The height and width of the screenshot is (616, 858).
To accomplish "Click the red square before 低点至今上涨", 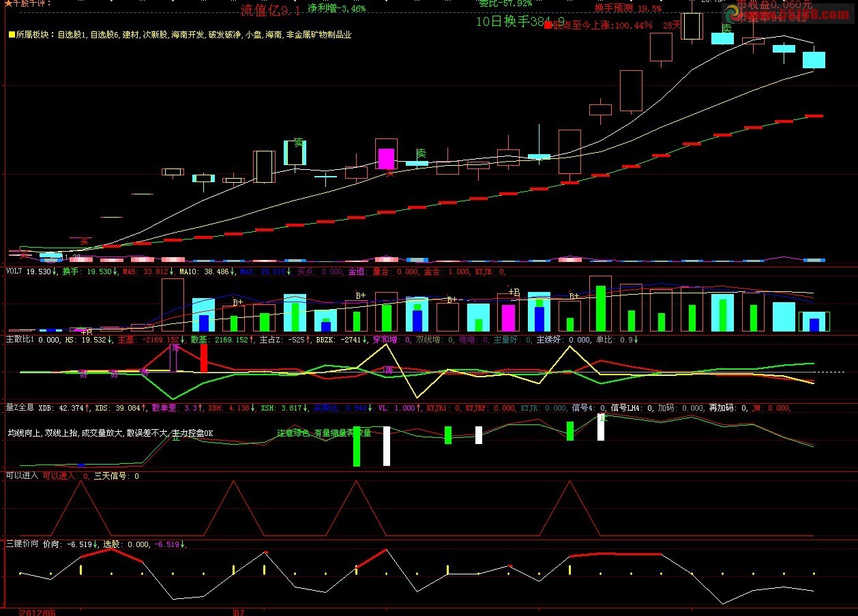I will click(x=548, y=25).
